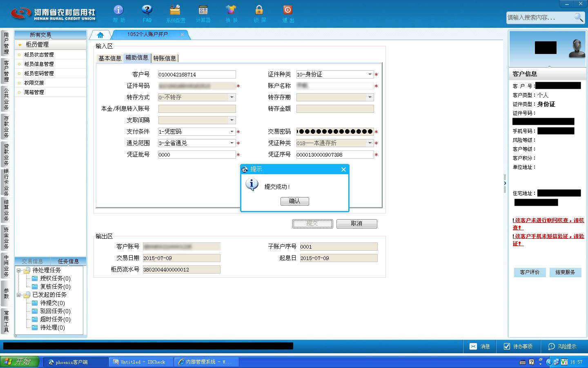Open the 联网核查 warning link
The width and height of the screenshot is (588, 368).
pyautogui.click(x=548, y=224)
